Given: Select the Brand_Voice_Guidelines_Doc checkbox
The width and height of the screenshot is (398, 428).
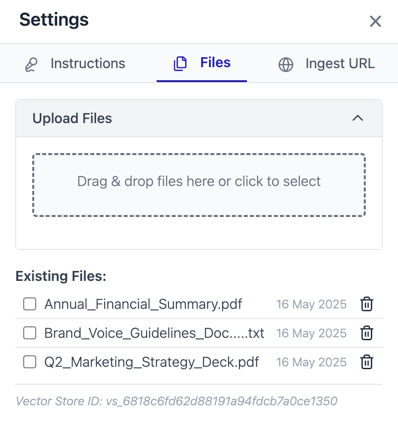Looking at the screenshot, I should pos(30,333).
